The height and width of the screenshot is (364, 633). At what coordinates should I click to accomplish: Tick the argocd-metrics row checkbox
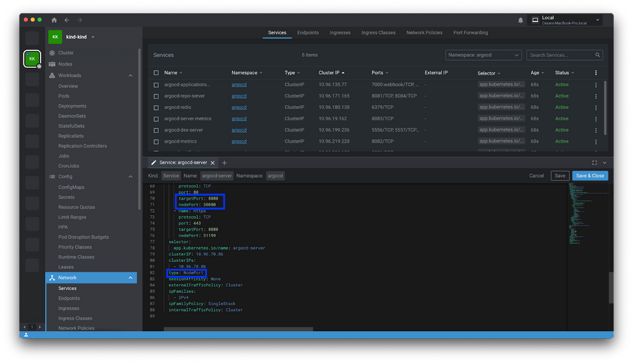point(156,142)
